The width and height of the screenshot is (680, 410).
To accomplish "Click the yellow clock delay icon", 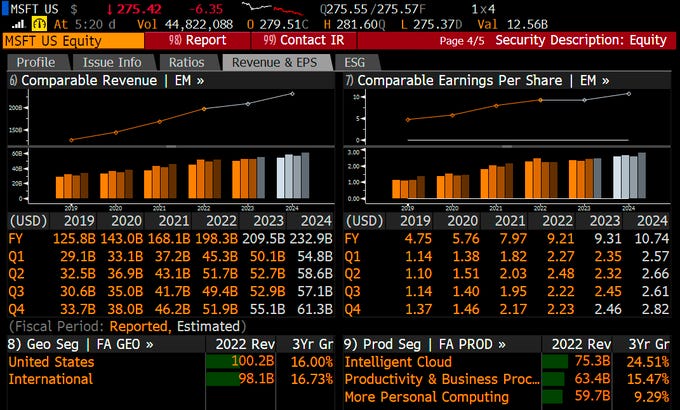I will 39,24.
